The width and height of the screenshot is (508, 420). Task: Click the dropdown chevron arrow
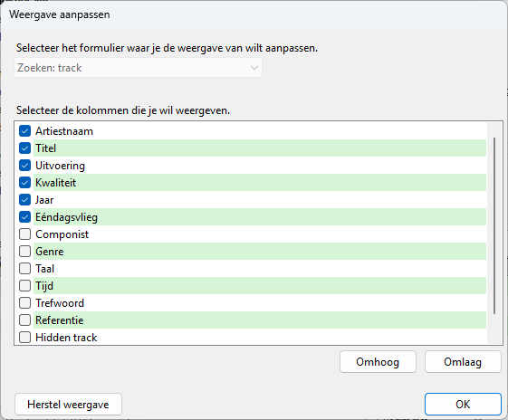pos(254,68)
